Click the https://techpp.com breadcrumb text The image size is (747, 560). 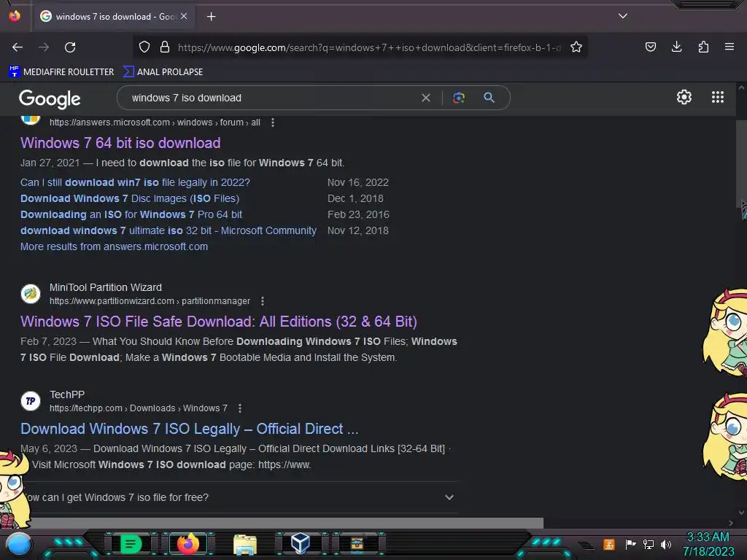click(86, 408)
